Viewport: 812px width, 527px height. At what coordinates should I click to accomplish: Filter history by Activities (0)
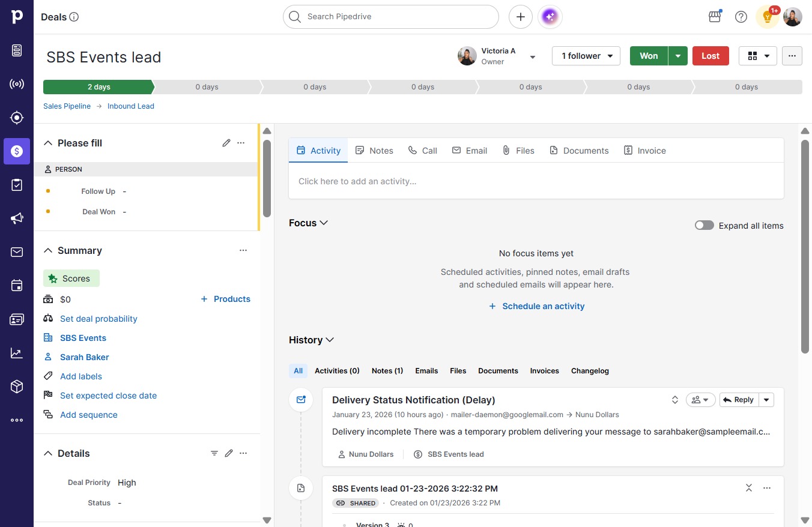point(337,371)
